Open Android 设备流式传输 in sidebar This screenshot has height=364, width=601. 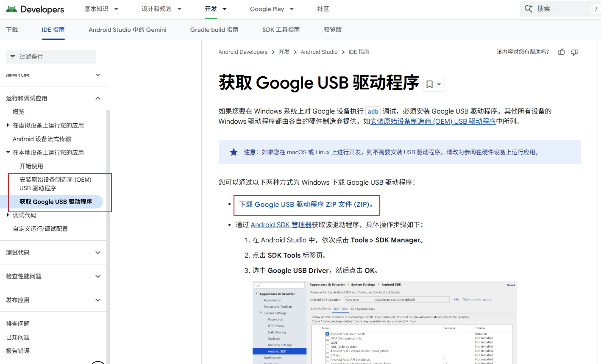[x=42, y=139]
